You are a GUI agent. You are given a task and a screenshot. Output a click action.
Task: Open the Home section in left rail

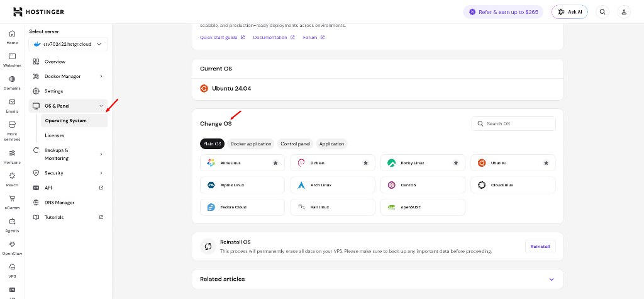(12, 37)
